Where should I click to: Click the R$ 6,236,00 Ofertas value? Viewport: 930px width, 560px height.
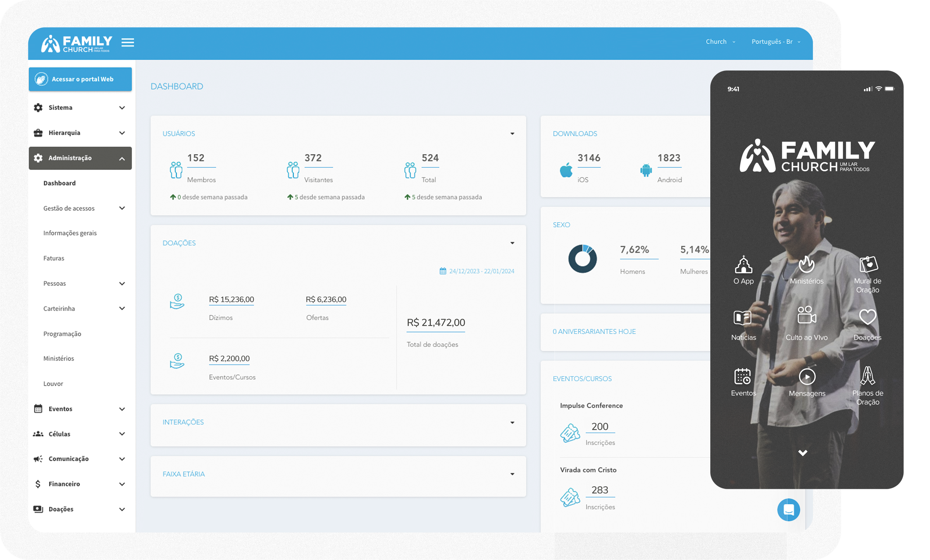(326, 299)
